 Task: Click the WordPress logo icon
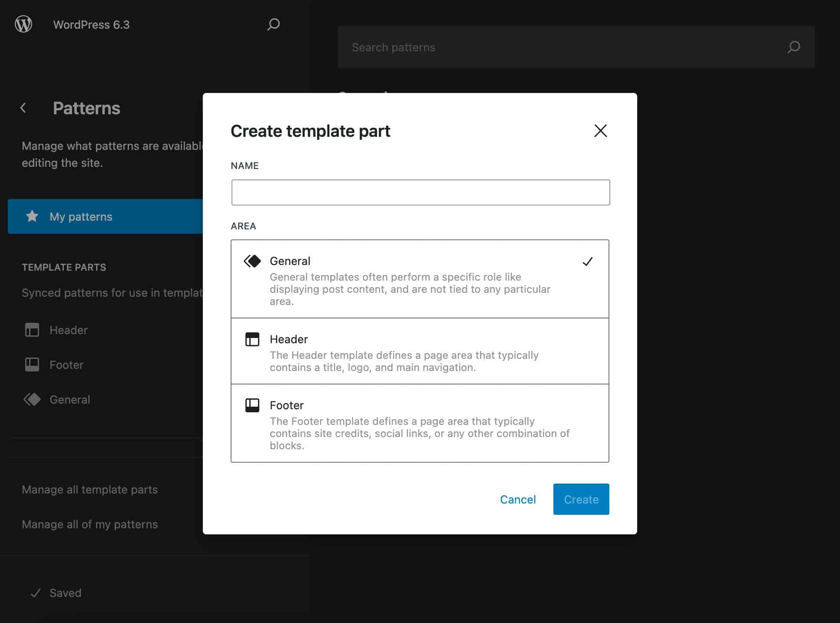tap(24, 24)
